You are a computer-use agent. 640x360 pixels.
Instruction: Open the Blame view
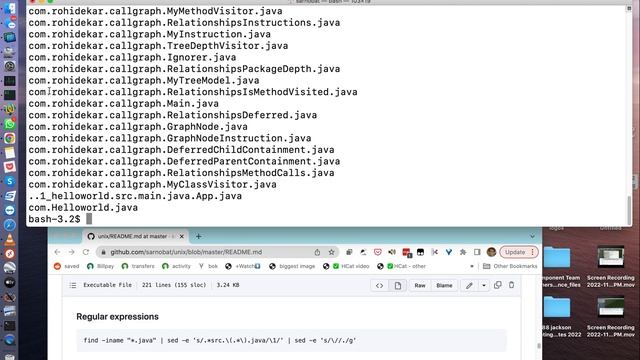444,286
